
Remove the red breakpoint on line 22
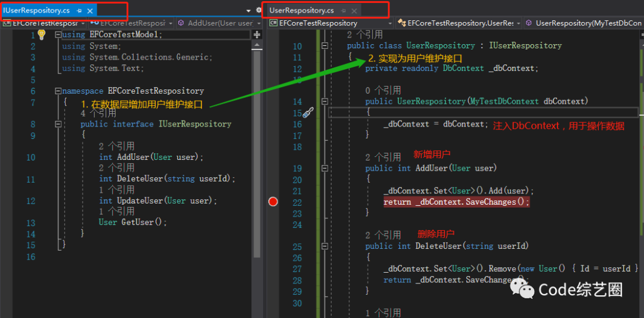(273, 202)
